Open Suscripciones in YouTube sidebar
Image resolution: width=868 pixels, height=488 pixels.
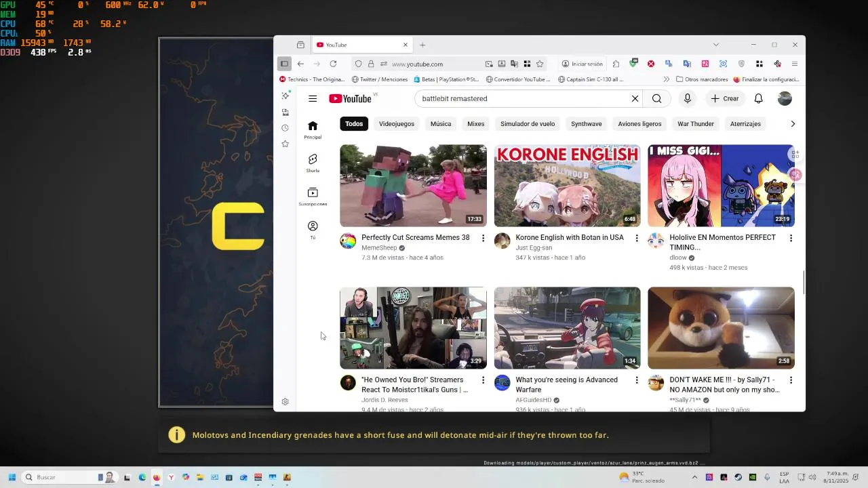pos(313,197)
